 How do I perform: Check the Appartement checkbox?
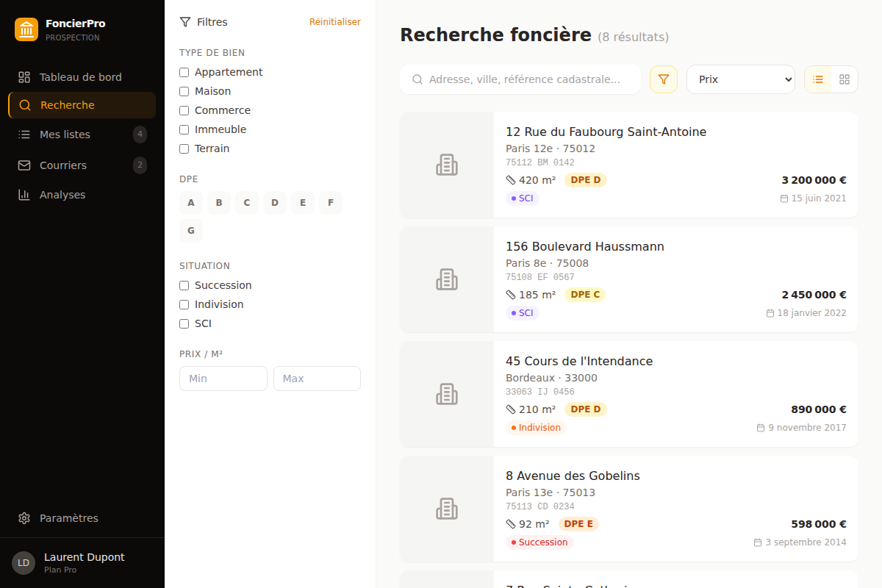click(x=184, y=72)
